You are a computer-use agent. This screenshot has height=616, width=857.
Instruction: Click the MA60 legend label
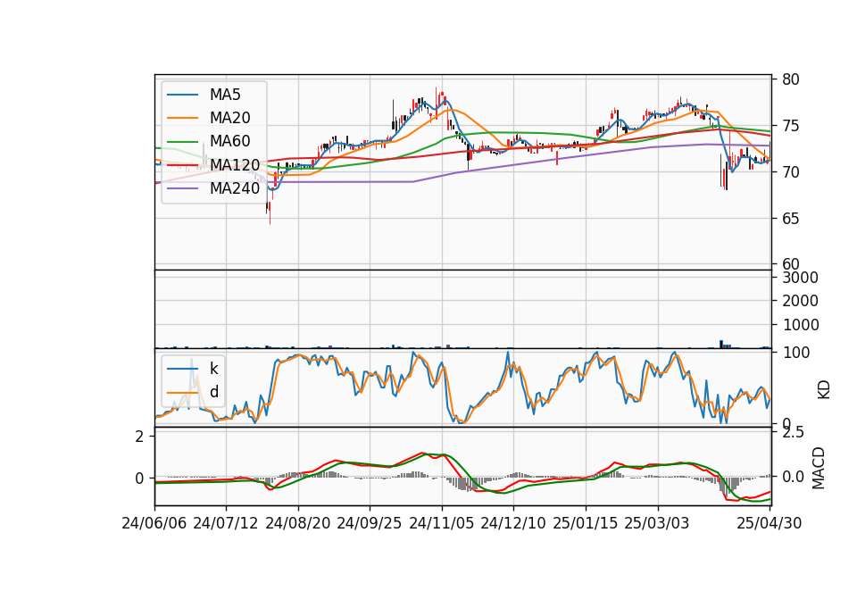coord(230,141)
